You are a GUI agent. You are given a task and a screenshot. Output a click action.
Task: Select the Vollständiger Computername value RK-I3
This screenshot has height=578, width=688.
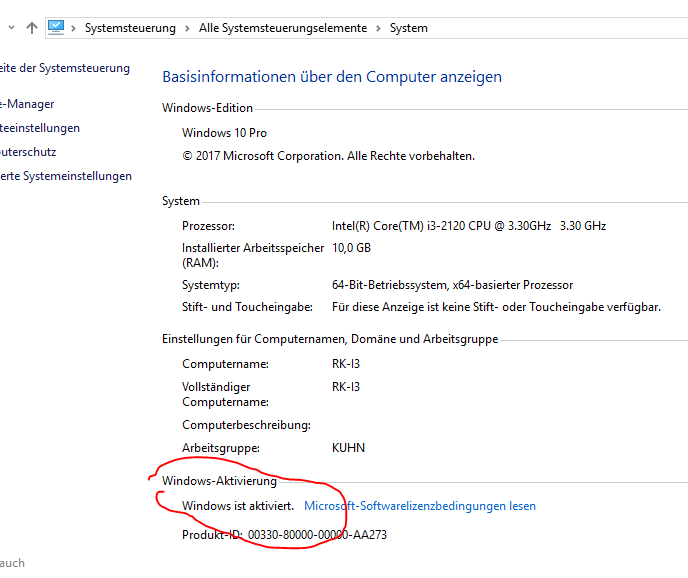[x=346, y=387]
